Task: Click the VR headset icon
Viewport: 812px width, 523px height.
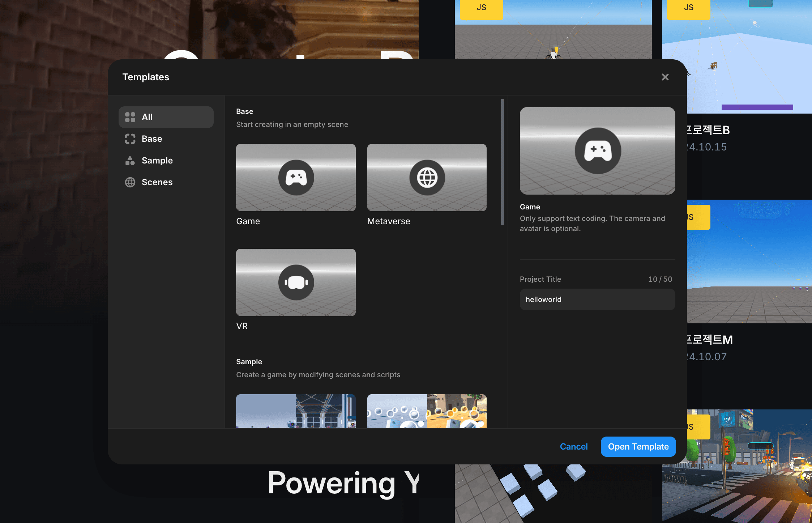Action: [x=296, y=282]
